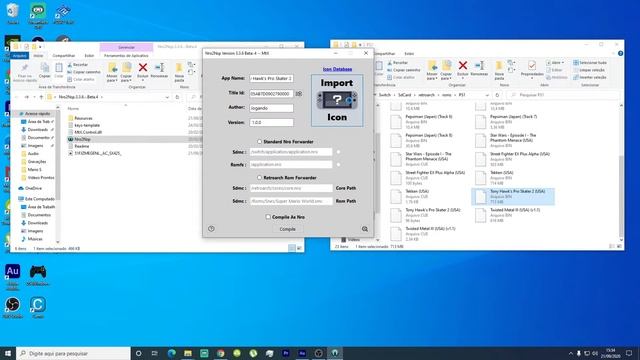Click the magnifier icon beside Compile
The width and height of the screenshot is (640, 360).
[x=364, y=229]
